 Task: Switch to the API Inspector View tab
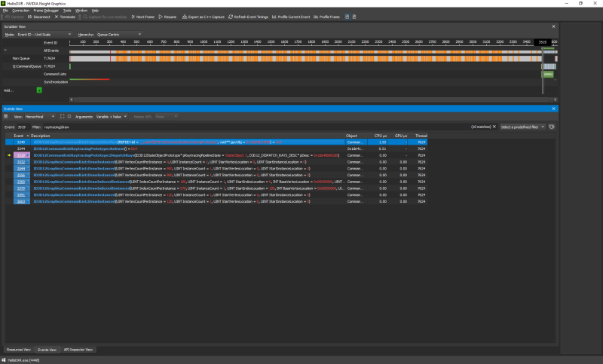coord(78,350)
